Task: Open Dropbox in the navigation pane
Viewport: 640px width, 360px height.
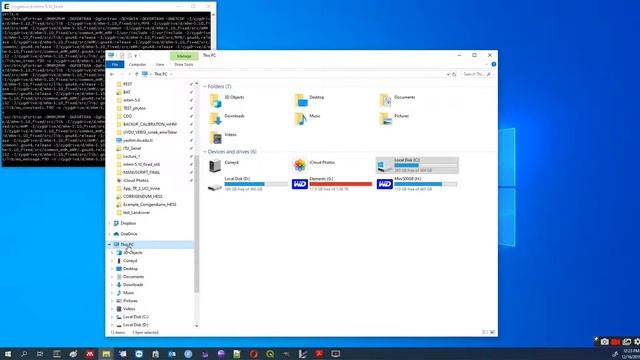Action: tap(128, 223)
